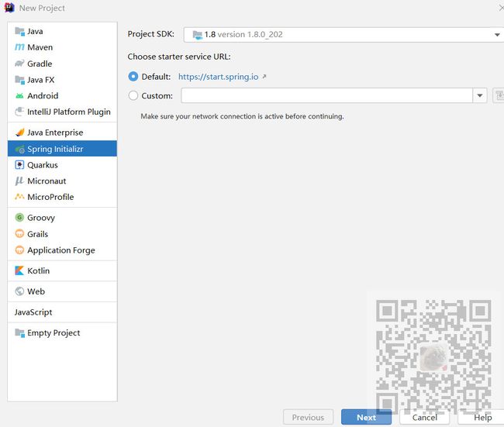
Task: Click the Gradle elephant icon
Action: click(19, 64)
